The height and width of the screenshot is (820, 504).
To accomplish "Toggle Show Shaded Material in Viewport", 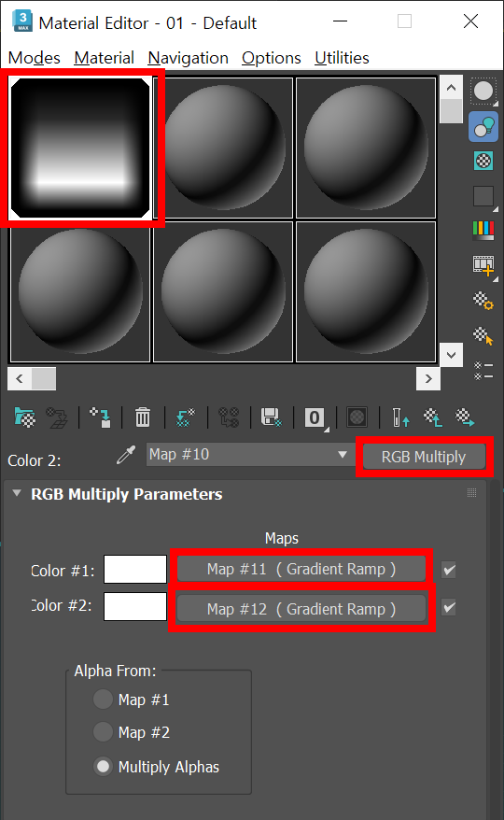I will [357, 417].
